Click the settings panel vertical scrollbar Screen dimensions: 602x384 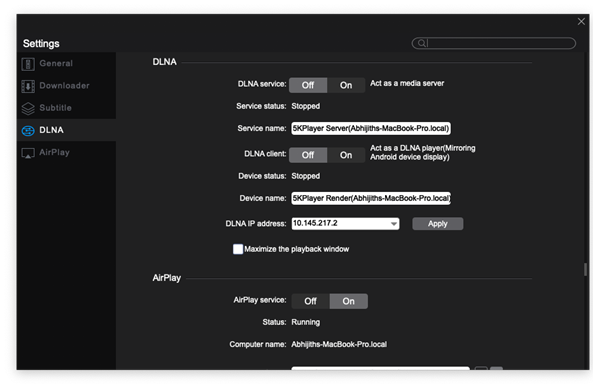[x=585, y=269]
